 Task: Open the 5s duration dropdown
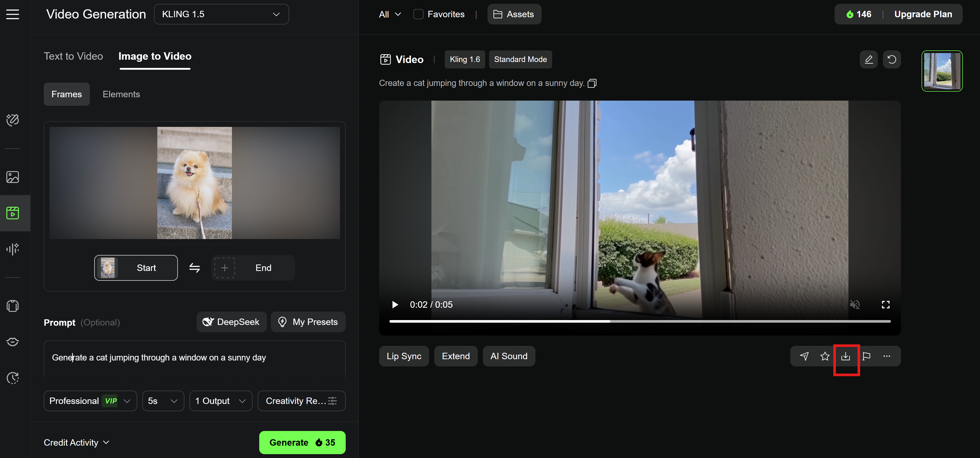[x=163, y=401]
